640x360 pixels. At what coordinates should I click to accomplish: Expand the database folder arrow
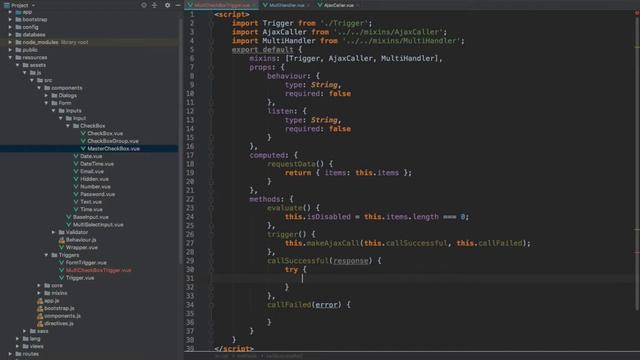pos(10,35)
